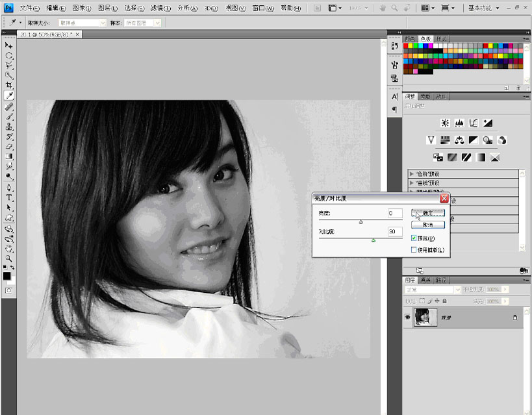The image size is (532, 415).
Task: Click the contrast value input field
Action: point(395,231)
